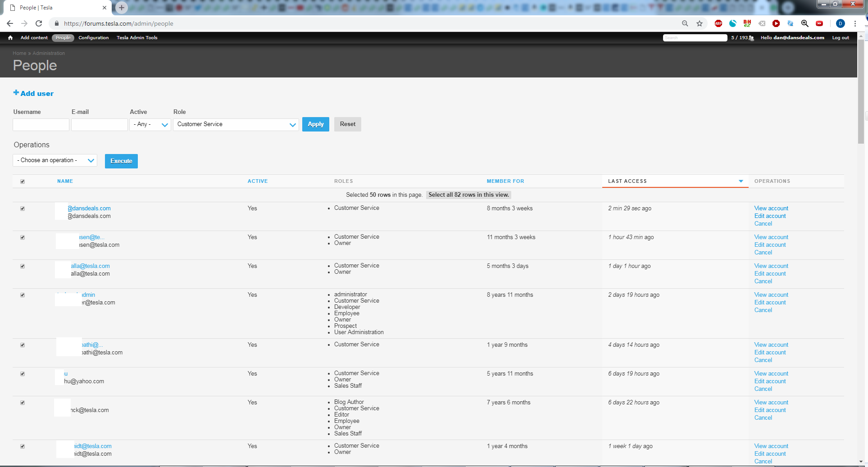This screenshot has height=467, width=868.
Task: Click the Add user link
Action: pos(37,94)
